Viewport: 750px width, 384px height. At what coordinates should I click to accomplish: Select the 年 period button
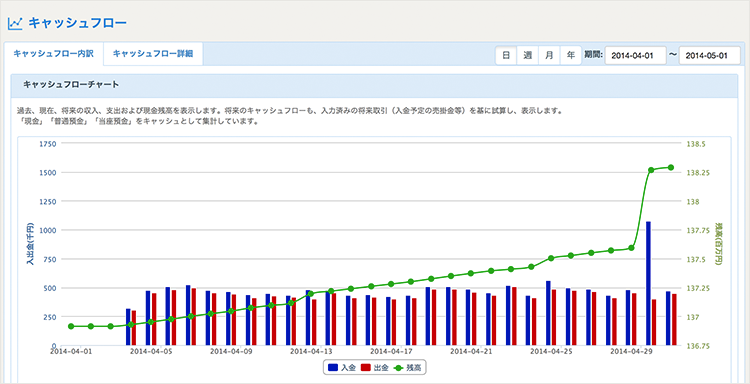[x=571, y=55]
